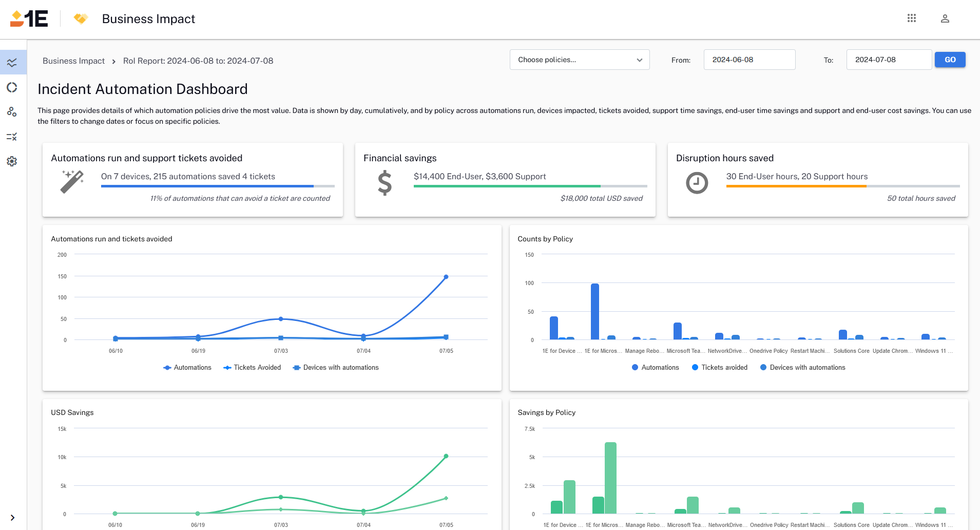The height and width of the screenshot is (530, 980).
Task: Click the To date field
Action: (x=889, y=60)
